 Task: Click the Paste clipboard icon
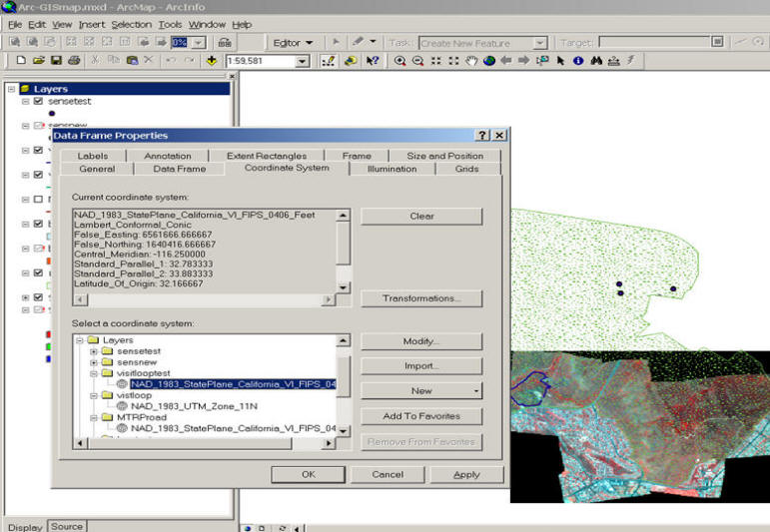[x=132, y=60]
